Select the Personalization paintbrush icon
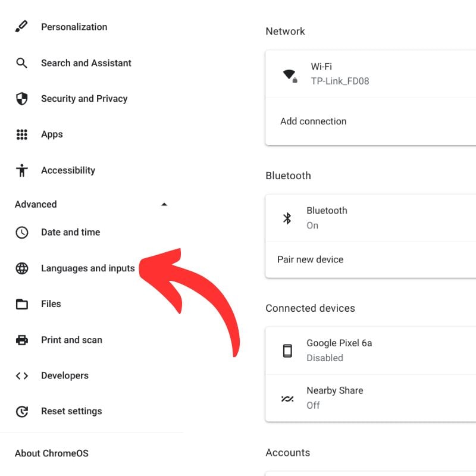476x476 pixels. point(22,27)
